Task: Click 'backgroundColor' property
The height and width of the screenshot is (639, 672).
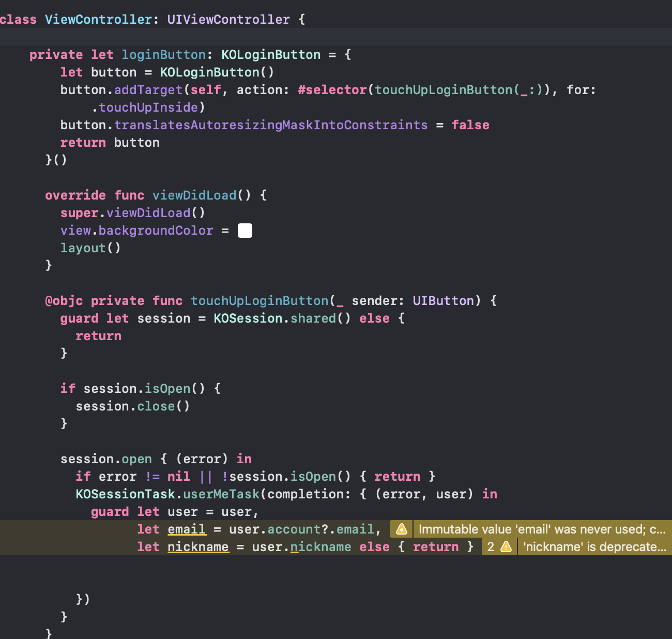Action: (156, 231)
